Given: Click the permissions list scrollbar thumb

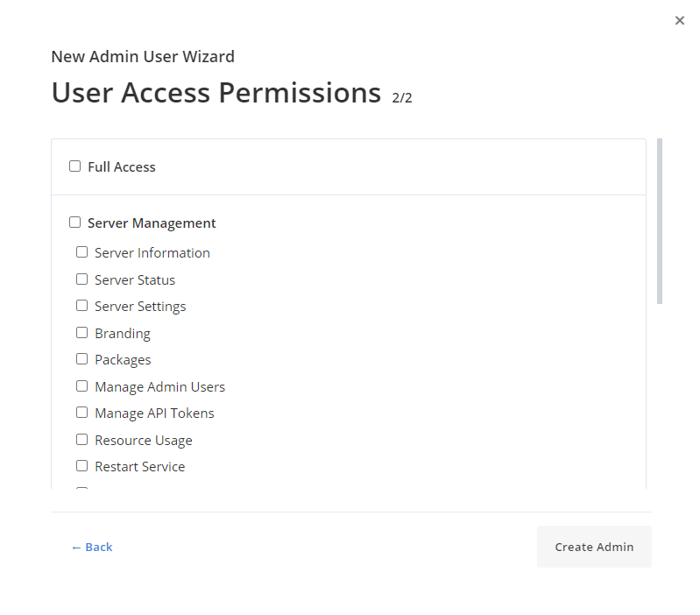Looking at the screenshot, I should click(x=660, y=221).
